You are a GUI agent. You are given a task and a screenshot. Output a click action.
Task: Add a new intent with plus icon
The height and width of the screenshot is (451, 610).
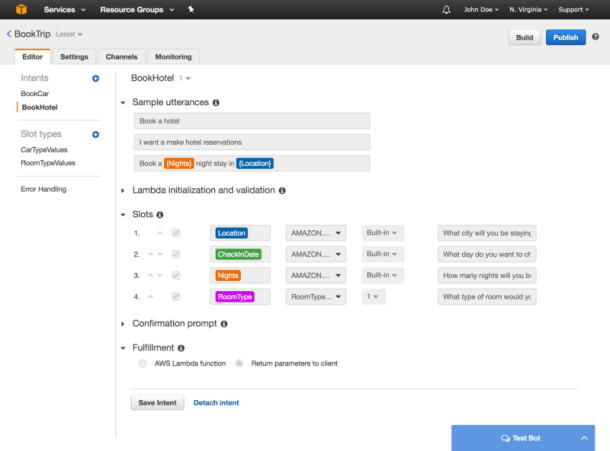95,78
